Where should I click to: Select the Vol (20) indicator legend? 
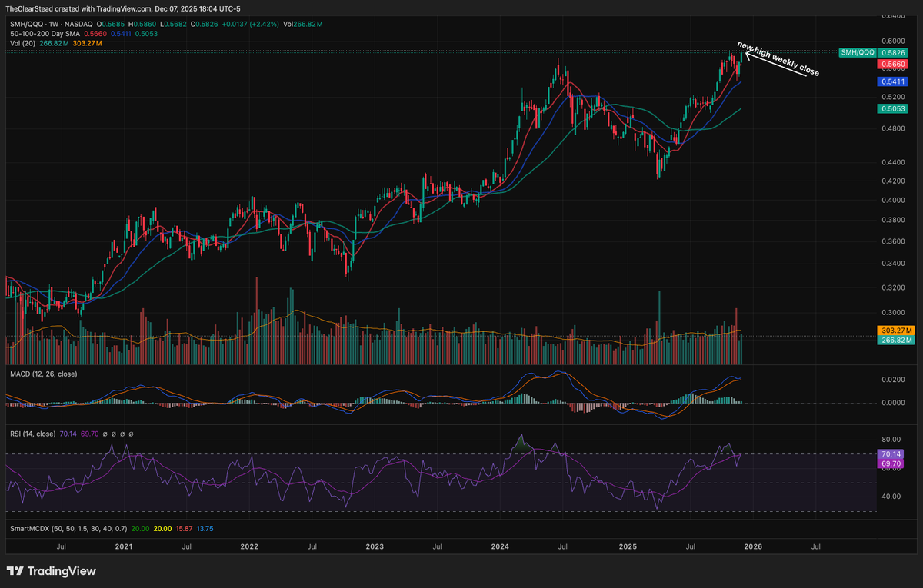click(24, 44)
